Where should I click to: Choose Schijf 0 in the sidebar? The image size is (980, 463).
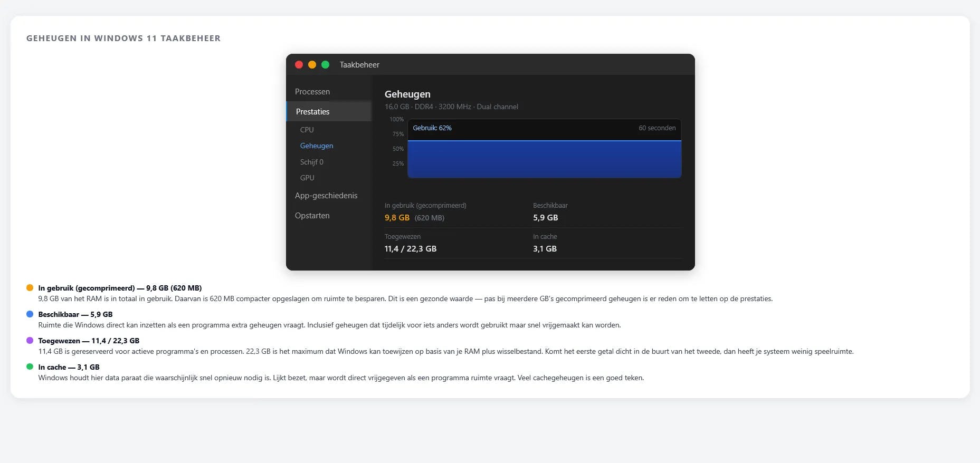click(312, 162)
